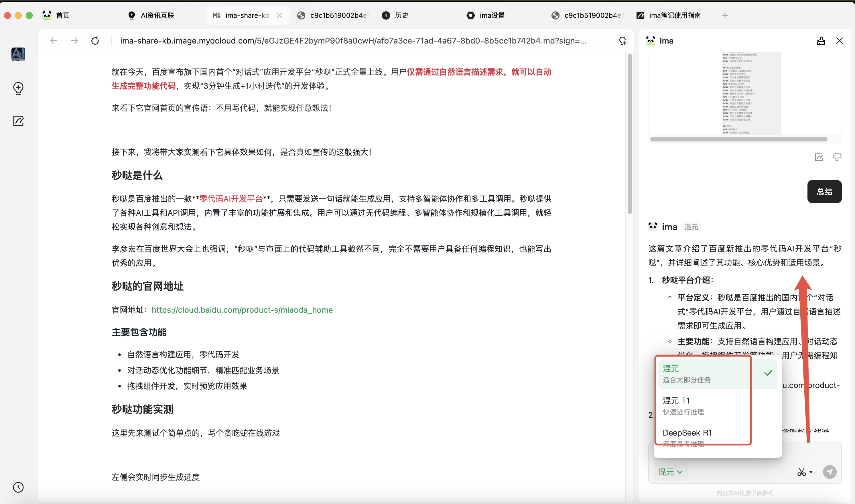The height and width of the screenshot is (504, 855).
Task: Click the clear-chat broom icon in ima panel
Action: 821,41
